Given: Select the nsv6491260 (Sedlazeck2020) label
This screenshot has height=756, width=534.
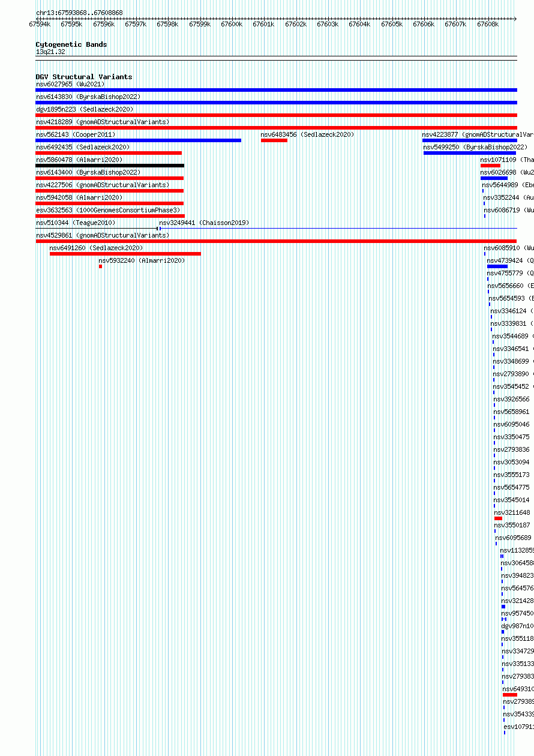Looking at the screenshot, I should tap(97, 248).
